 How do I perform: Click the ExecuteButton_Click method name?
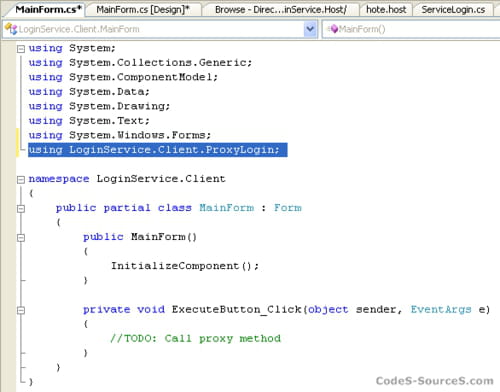236,310
